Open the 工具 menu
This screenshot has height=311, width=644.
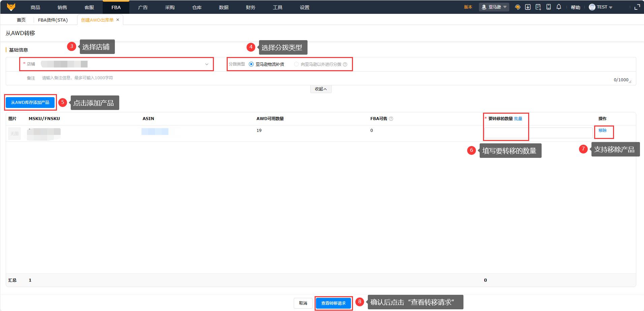click(x=278, y=7)
